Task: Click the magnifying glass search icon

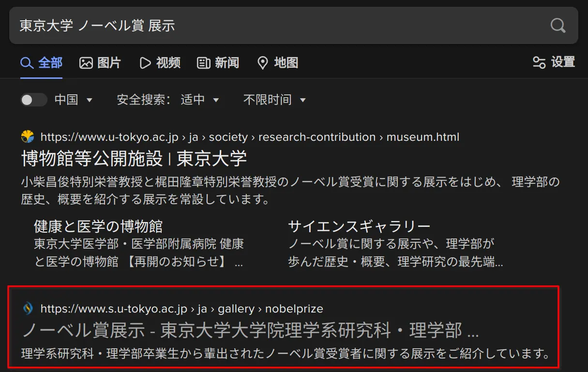Action: [x=558, y=26]
